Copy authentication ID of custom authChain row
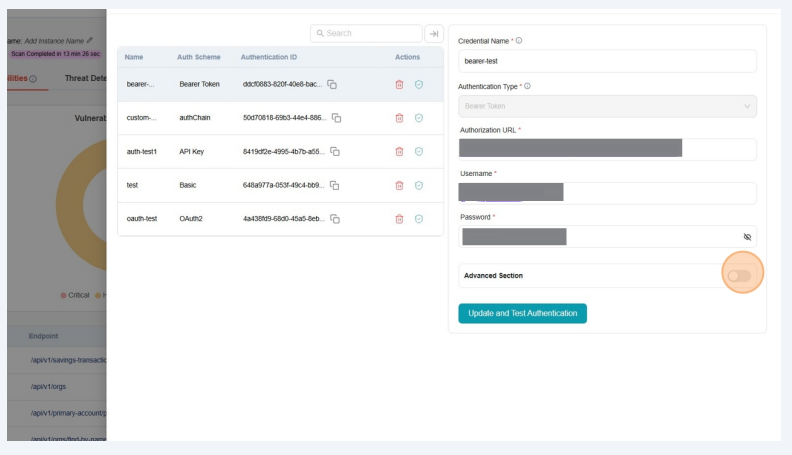 tap(337, 118)
